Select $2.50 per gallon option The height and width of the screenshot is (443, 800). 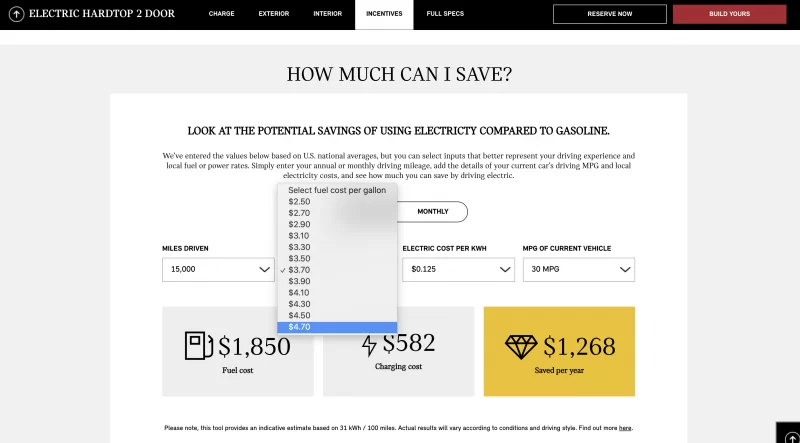300,202
